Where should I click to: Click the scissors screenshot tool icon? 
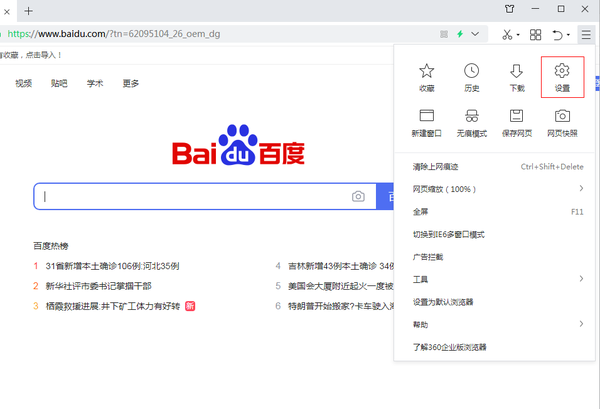click(508, 34)
